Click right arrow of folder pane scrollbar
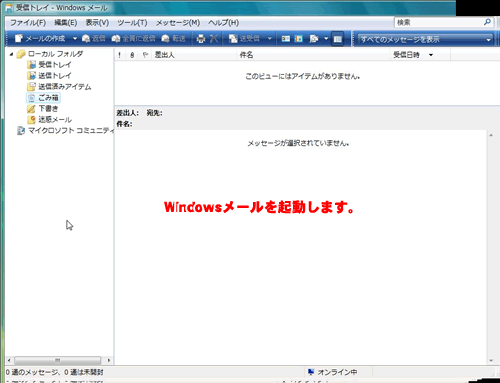Image resolution: width=500 pixels, height=383 pixels. (109, 360)
